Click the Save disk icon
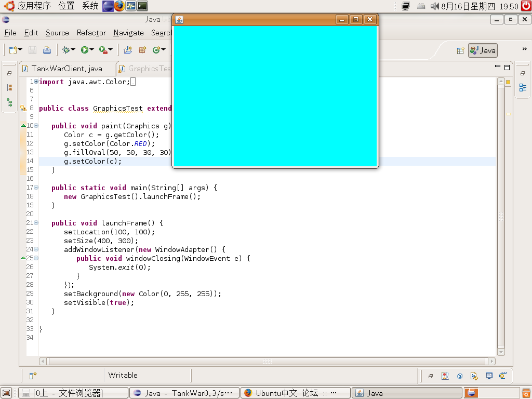 click(32, 50)
